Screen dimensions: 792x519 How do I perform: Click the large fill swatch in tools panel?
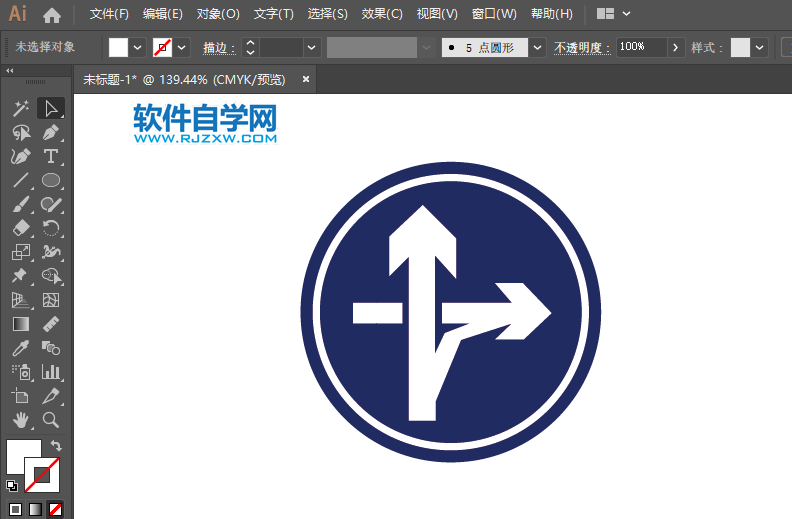coord(20,453)
